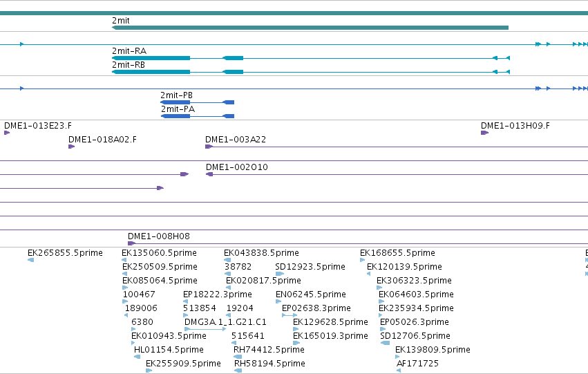The image size is (588, 374).
Task: Select the HL01154.5prime EST marker
Action: point(137,357)
